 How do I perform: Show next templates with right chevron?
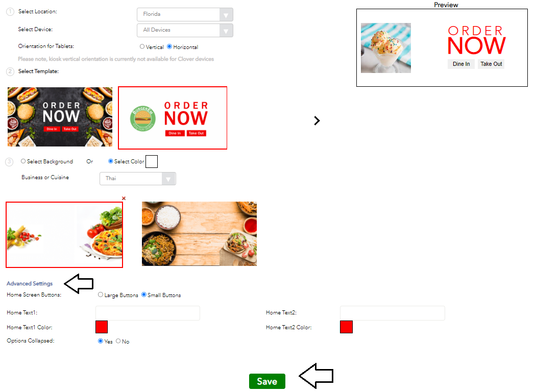click(x=317, y=120)
